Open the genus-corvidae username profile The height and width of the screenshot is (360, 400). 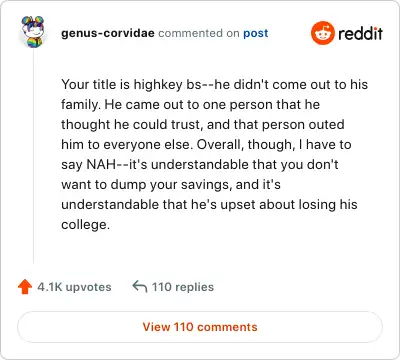coord(108,33)
